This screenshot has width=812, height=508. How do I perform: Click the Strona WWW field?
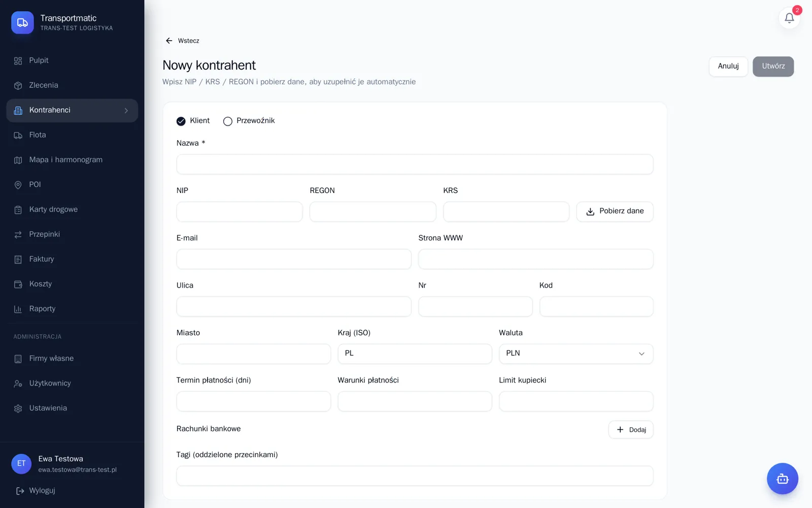coord(536,259)
